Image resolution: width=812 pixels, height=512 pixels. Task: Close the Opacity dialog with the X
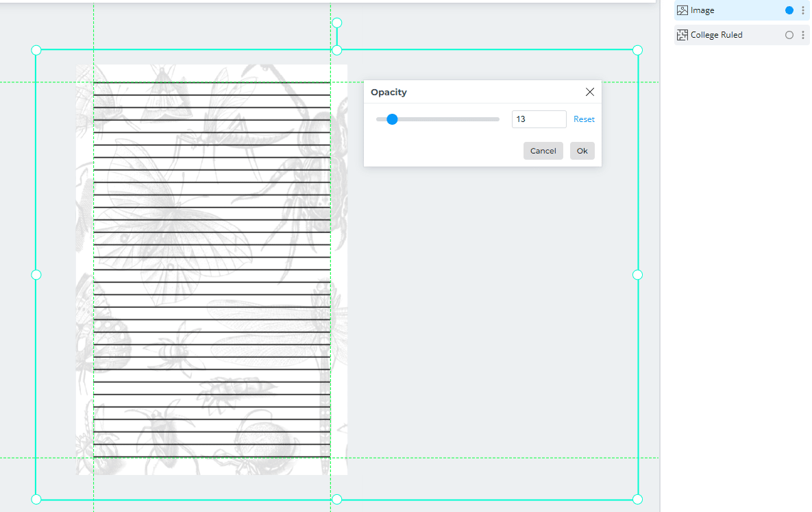pyautogui.click(x=590, y=92)
